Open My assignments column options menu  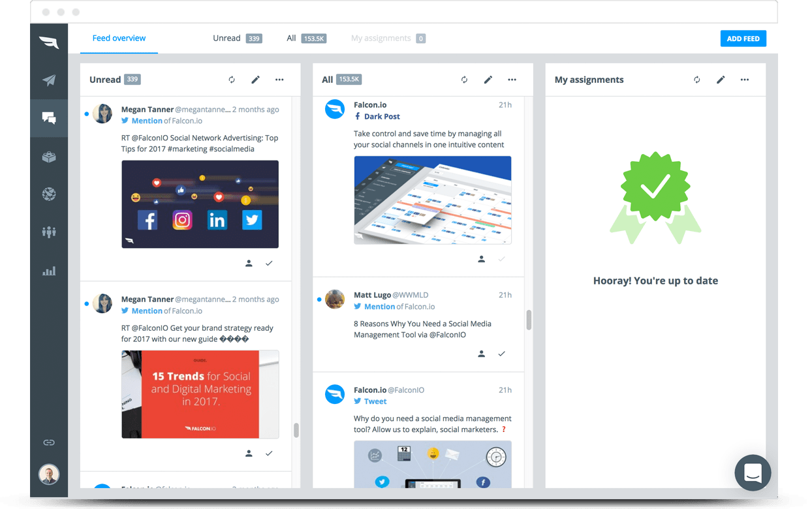click(745, 80)
